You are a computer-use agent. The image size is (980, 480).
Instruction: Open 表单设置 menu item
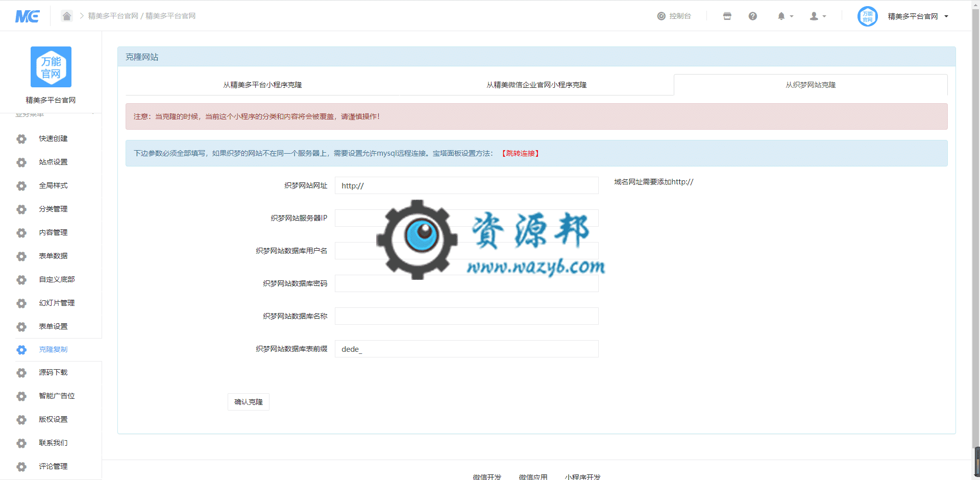pyautogui.click(x=53, y=326)
